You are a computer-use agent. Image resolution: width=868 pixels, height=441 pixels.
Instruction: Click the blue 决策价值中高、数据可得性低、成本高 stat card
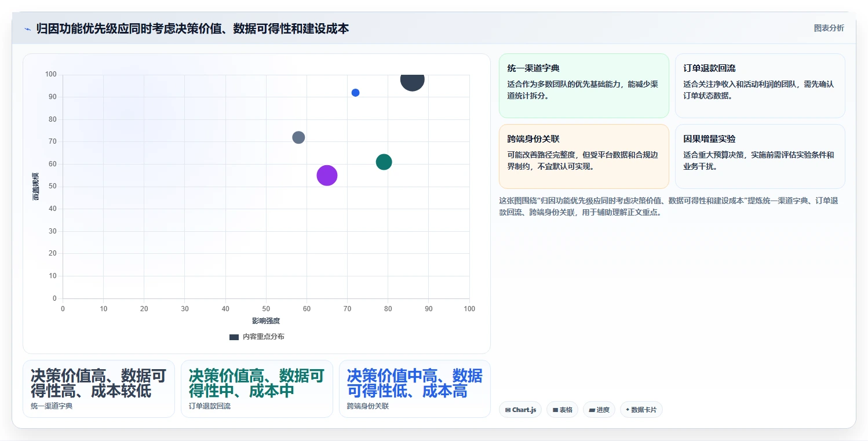(415, 389)
